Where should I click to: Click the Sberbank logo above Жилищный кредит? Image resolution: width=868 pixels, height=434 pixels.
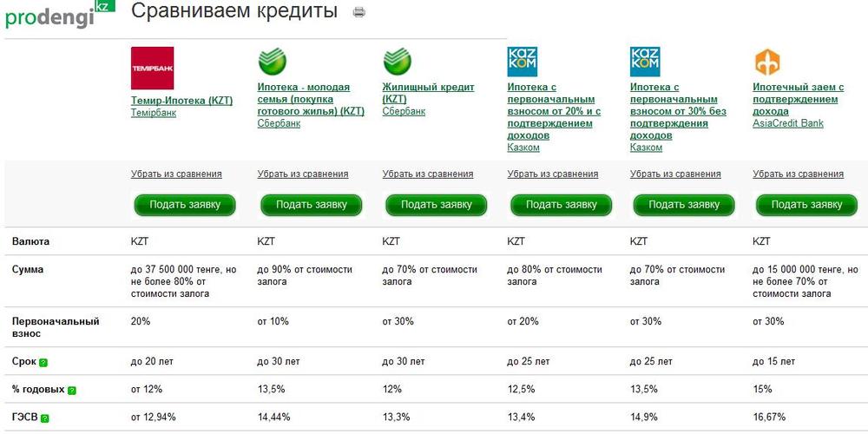[x=397, y=62]
